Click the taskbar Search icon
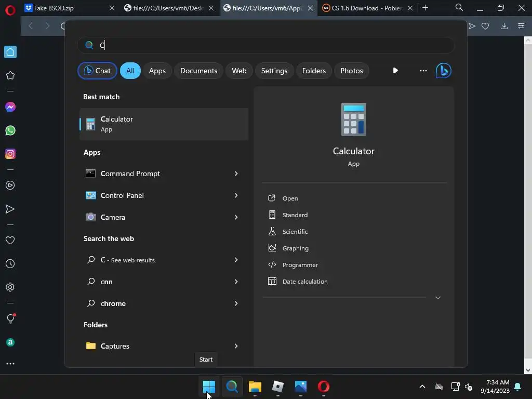532x399 pixels. pos(232,387)
